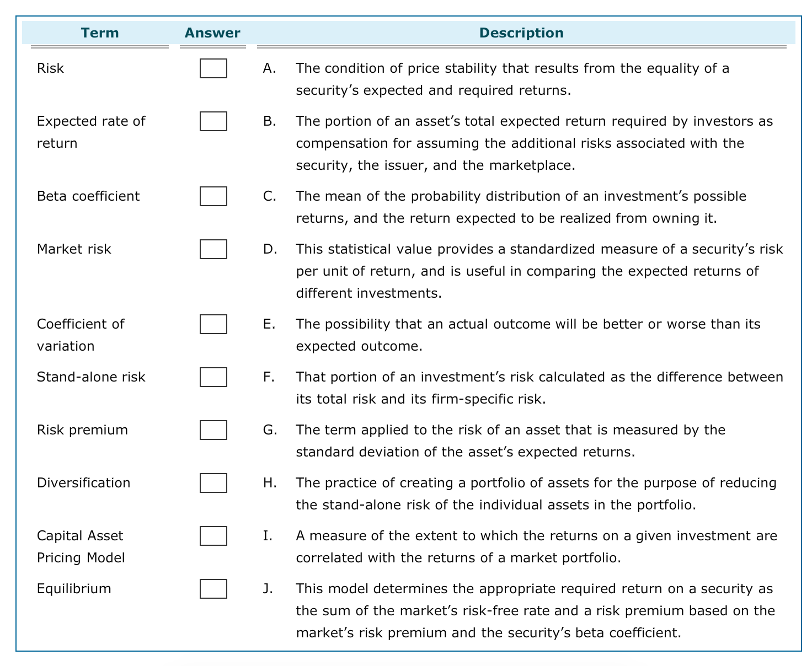The height and width of the screenshot is (666, 812).
Task: Select the Stand-alone risk answer box
Action: (x=213, y=377)
